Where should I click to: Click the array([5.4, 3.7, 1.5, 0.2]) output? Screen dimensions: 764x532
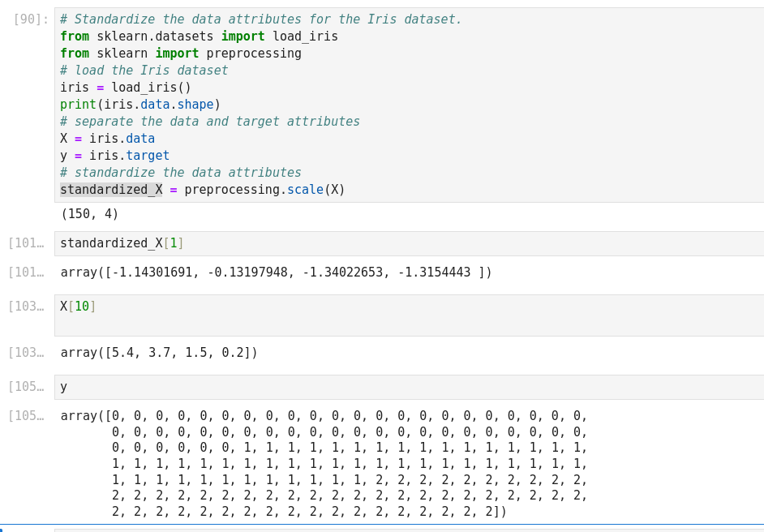pyautogui.click(x=159, y=353)
